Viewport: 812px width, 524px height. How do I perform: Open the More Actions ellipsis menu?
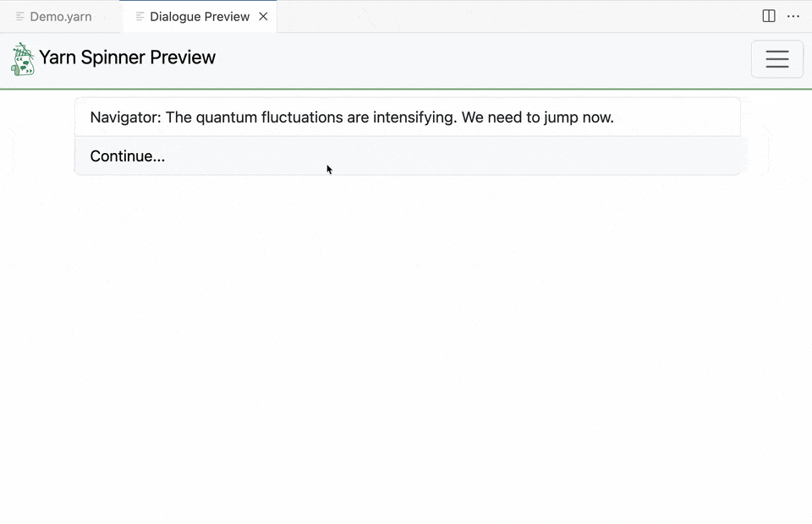(793, 16)
